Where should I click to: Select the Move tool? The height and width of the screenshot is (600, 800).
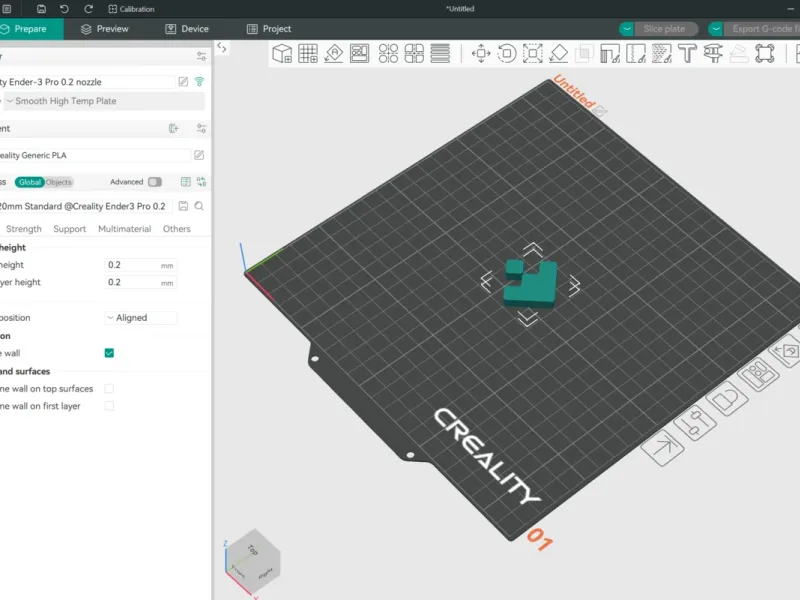(x=481, y=53)
